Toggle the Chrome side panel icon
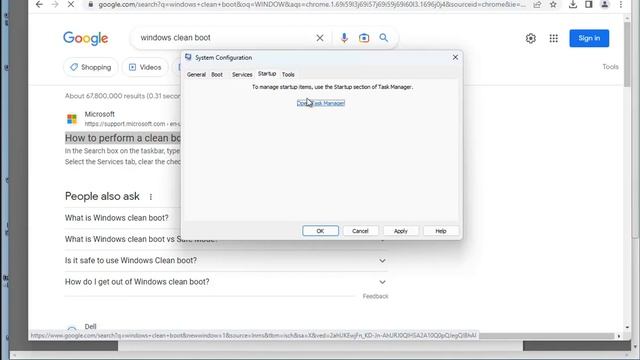The image size is (640, 360). click(589, 4)
